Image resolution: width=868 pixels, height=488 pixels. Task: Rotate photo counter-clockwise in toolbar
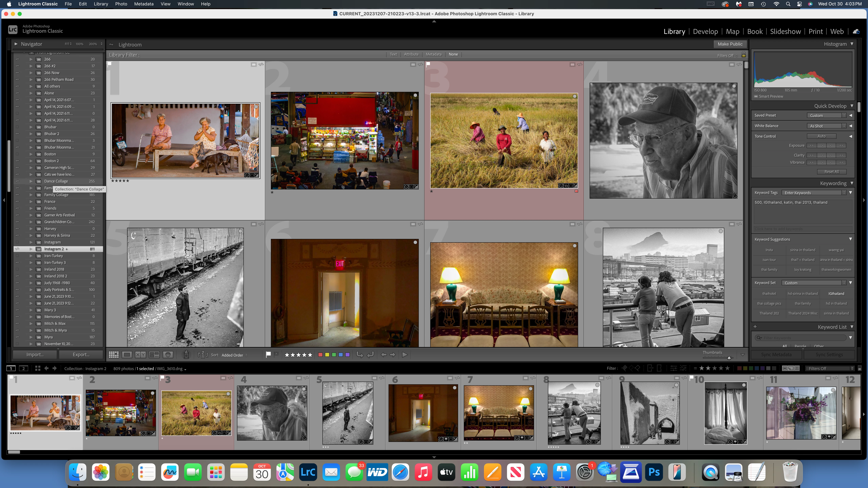pos(360,355)
